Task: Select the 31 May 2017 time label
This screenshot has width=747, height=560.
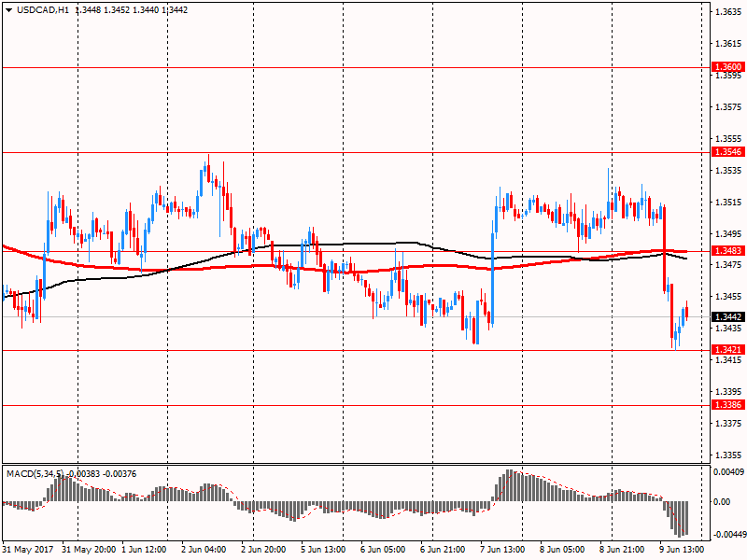Action: (x=28, y=550)
